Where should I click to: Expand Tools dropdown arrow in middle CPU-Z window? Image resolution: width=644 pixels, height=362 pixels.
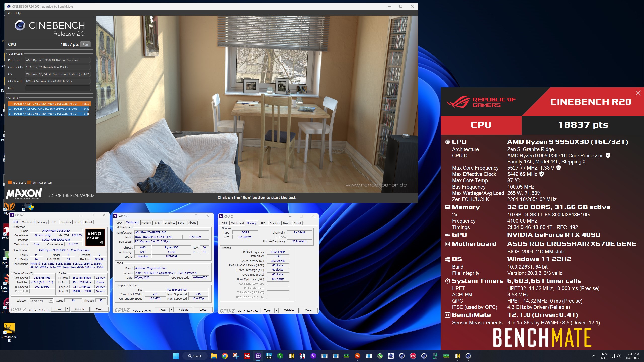click(171, 310)
